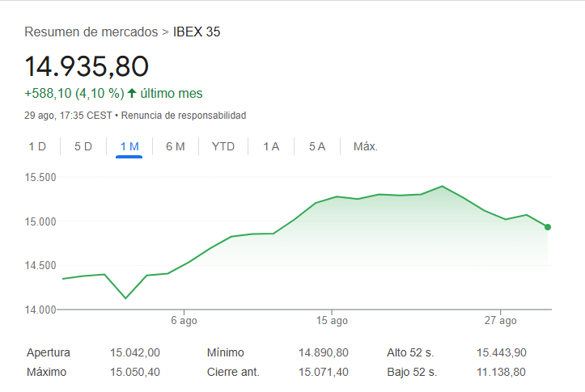Switch to the YTD tab

(223, 146)
